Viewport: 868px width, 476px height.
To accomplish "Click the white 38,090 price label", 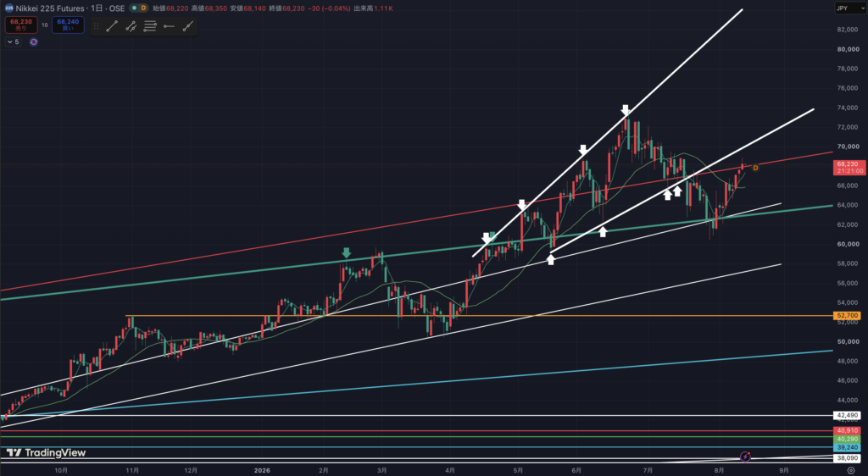I will point(847,458).
